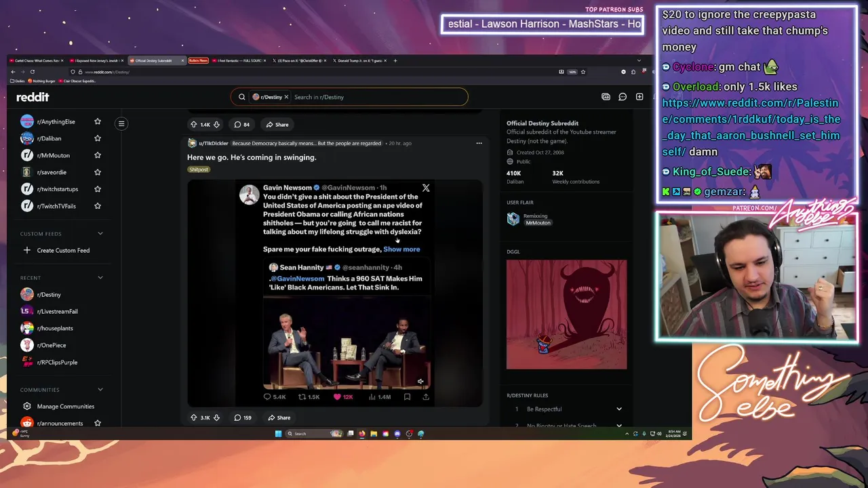
Task: Open File Explorer from the taskbar
Action: (374, 434)
